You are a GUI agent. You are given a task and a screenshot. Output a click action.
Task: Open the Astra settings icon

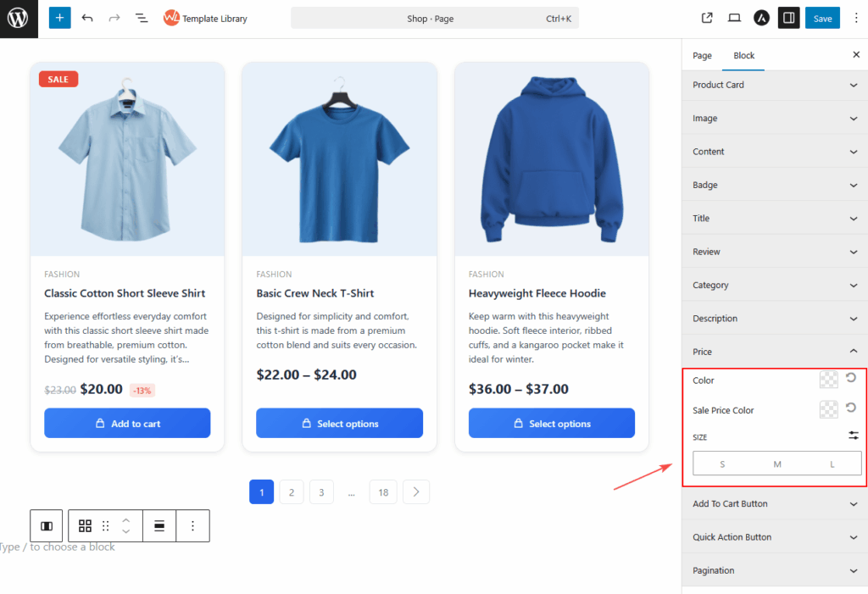761,18
